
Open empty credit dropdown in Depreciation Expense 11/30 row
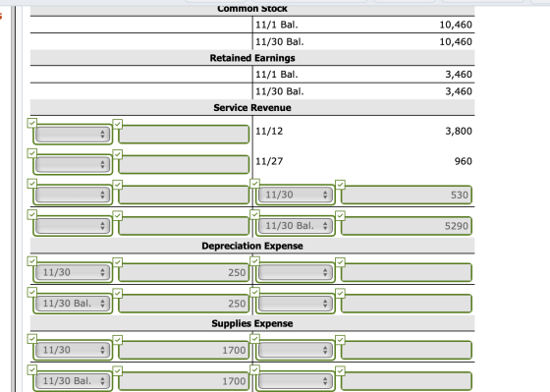[x=296, y=272]
